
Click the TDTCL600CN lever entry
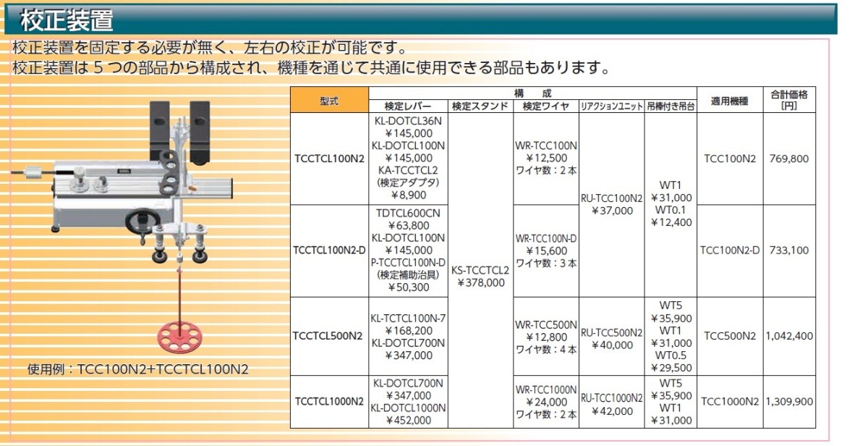408,213
